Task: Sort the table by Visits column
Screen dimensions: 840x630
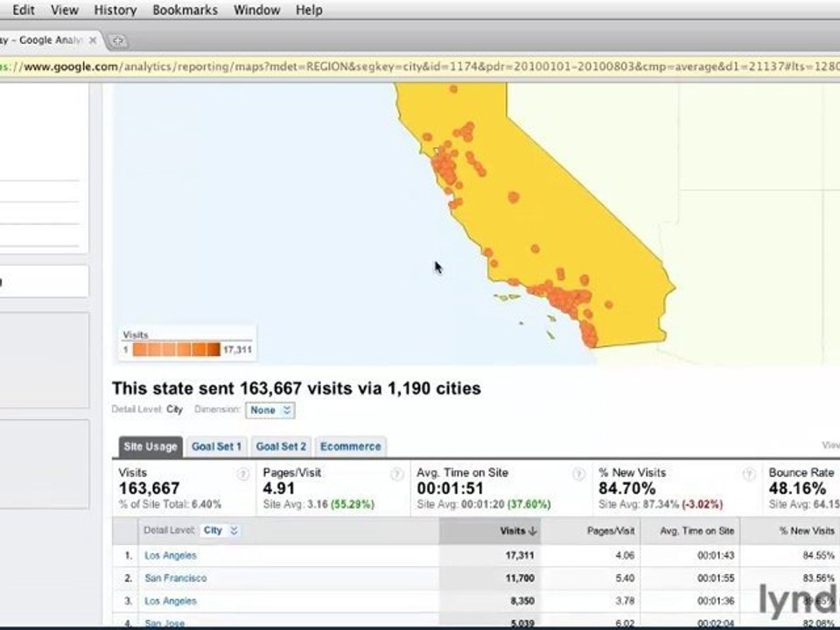Action: pyautogui.click(x=517, y=531)
